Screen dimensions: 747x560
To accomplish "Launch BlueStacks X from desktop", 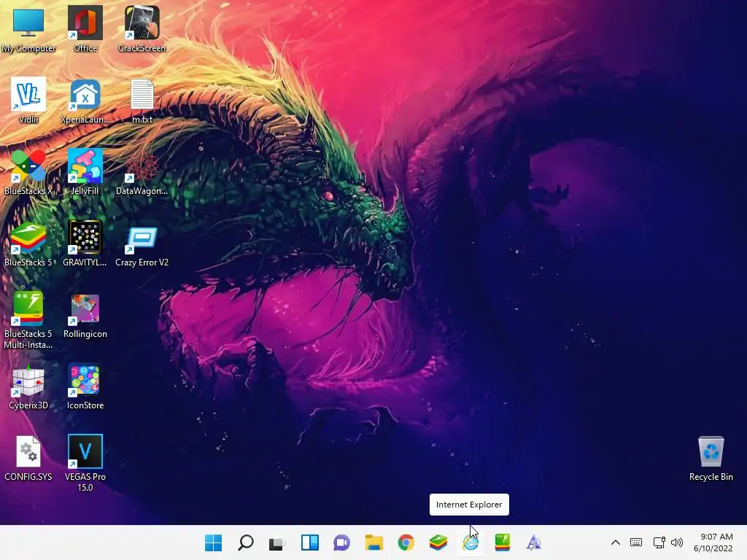I will [28, 172].
